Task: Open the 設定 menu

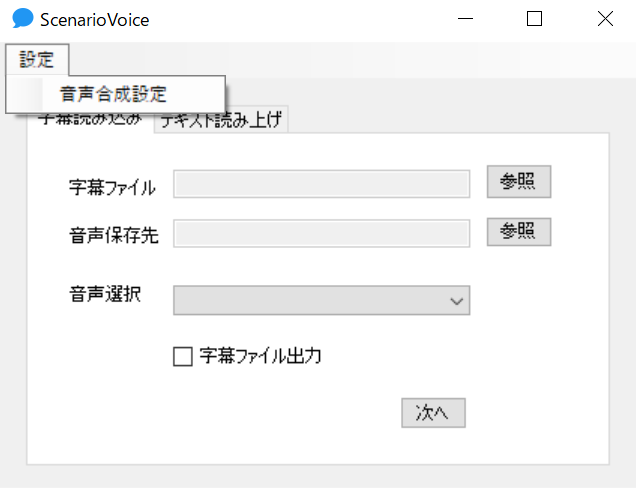Action: (37, 60)
